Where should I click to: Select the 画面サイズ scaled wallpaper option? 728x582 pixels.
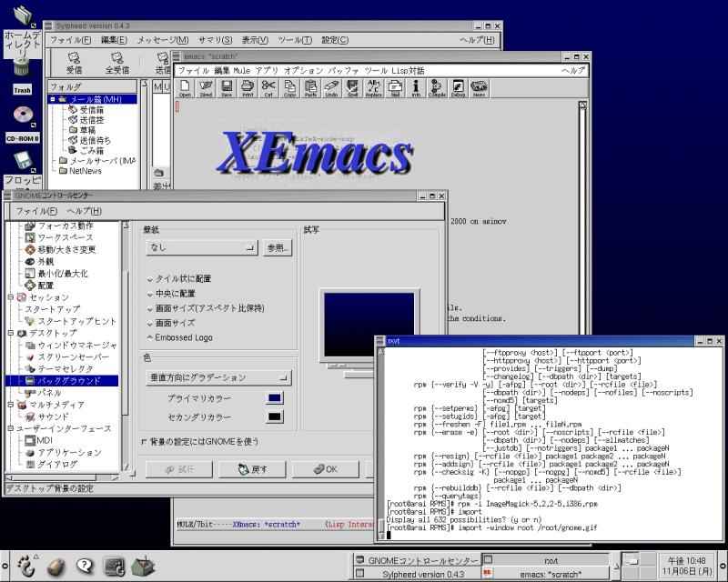[x=171, y=323]
